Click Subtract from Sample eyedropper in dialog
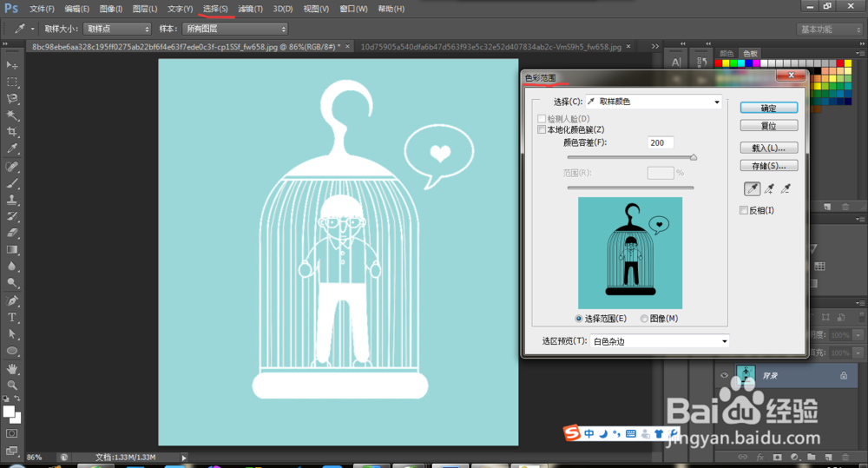Image resolution: width=868 pixels, height=468 pixels. click(x=786, y=189)
